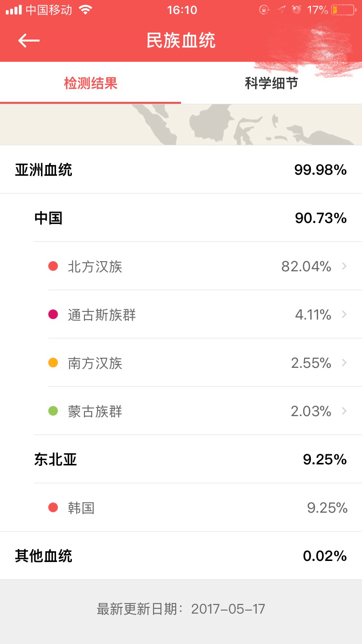This screenshot has width=362, height=644.
Task: Tap the location arrow status icon
Action: click(x=281, y=10)
